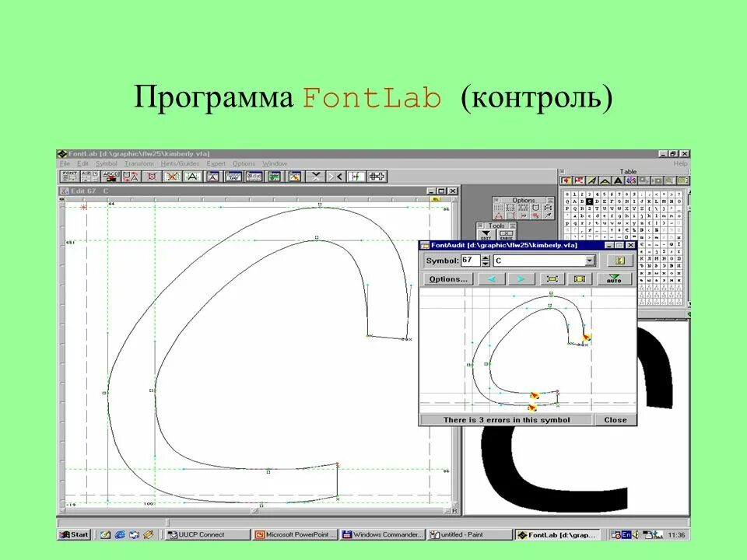
Task: Select the letter A cell in the Table
Action: [x=574, y=201]
